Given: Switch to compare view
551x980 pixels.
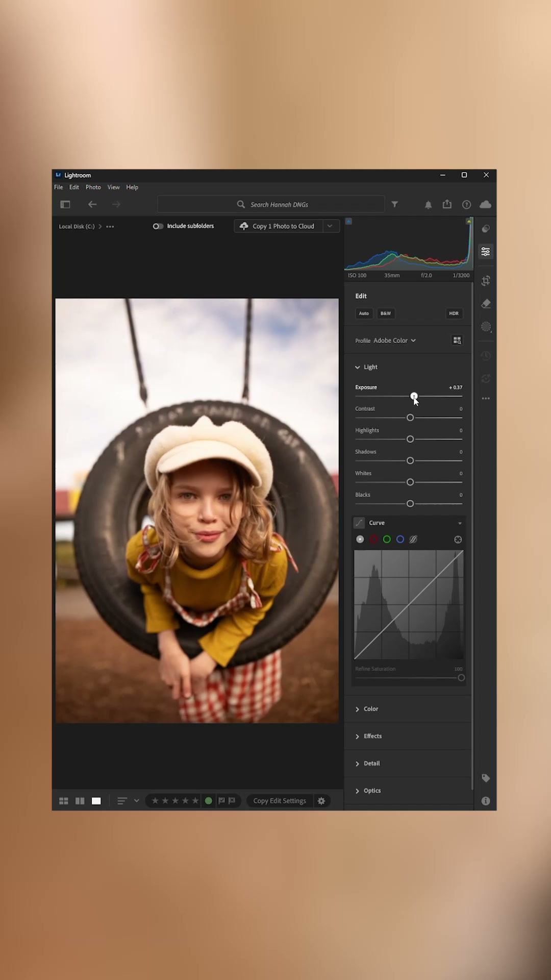Looking at the screenshot, I should click(x=80, y=801).
